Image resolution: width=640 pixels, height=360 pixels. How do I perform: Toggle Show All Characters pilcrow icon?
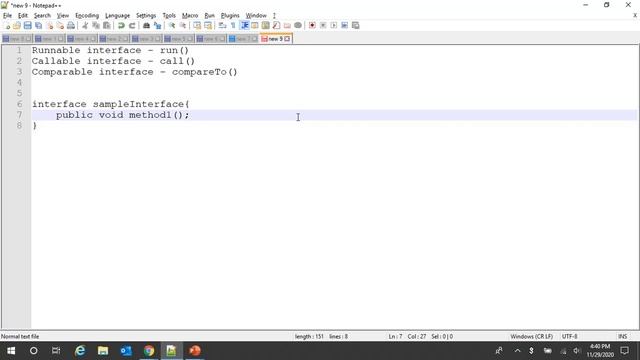point(233,25)
